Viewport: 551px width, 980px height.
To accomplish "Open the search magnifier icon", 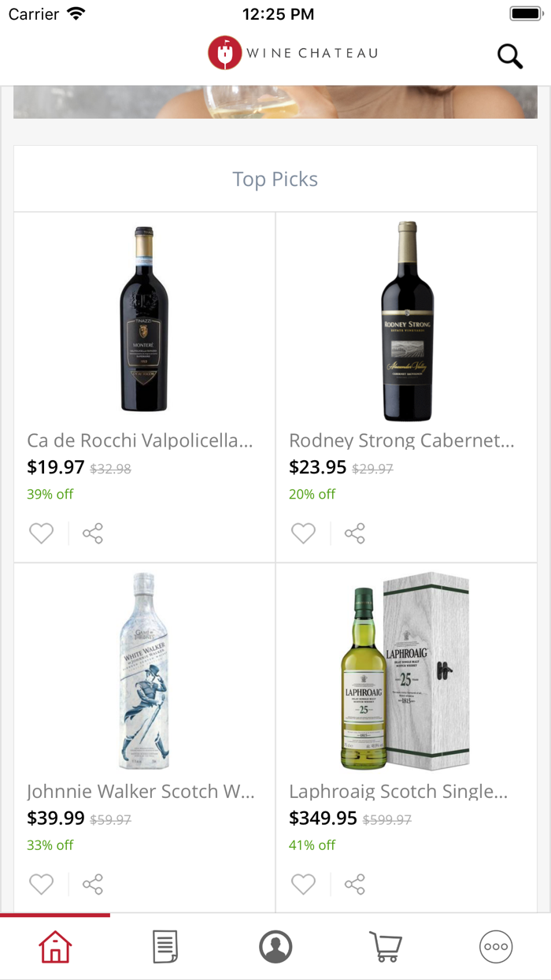I will click(x=509, y=55).
